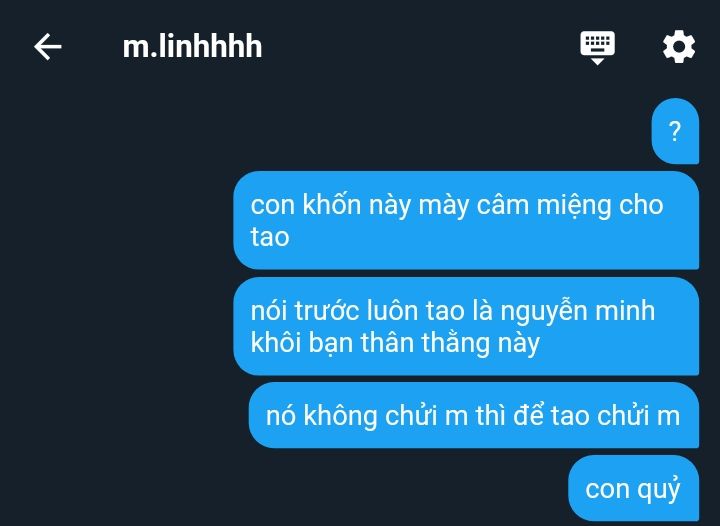The width and height of the screenshot is (720, 526).
Task: Tap the question mark bubble at top
Action: point(675,131)
